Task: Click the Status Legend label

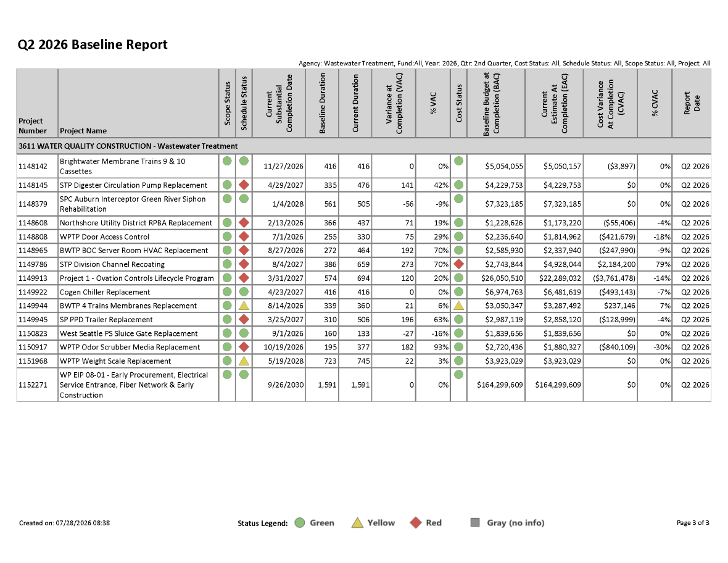Action: 263,523
